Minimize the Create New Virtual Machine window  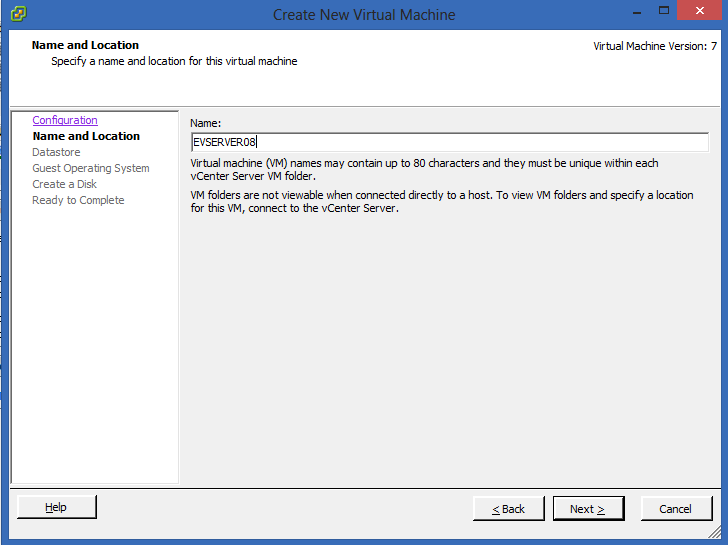pyautogui.click(x=637, y=11)
